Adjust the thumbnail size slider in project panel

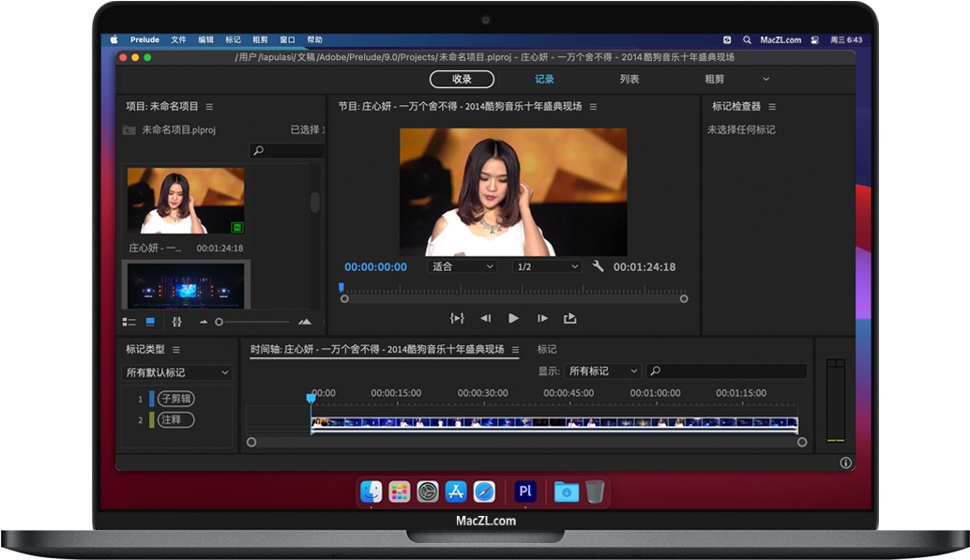219,320
